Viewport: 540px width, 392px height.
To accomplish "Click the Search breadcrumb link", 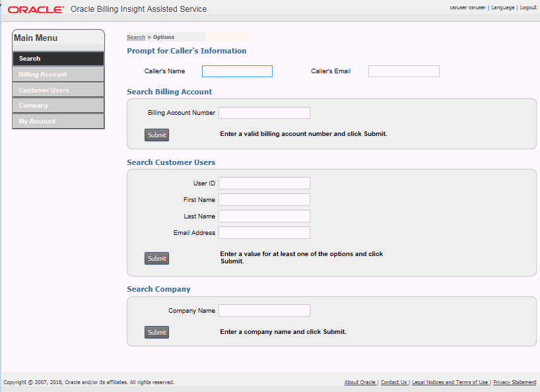I will coord(136,37).
